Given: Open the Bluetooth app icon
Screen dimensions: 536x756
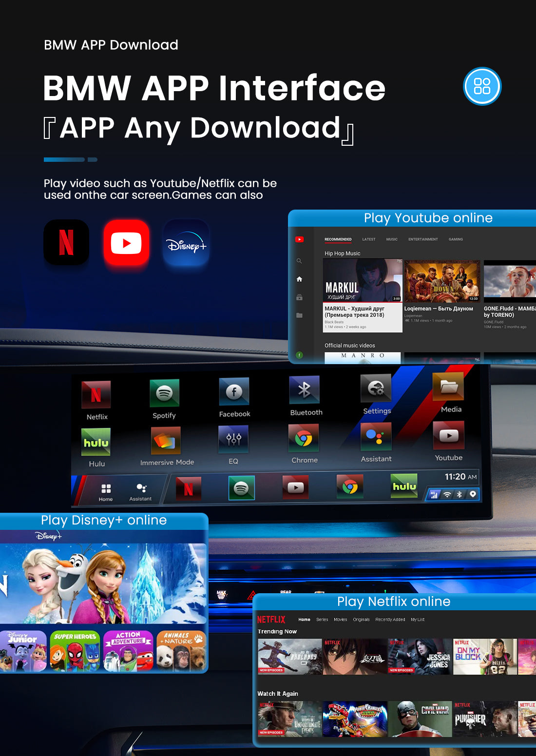Looking at the screenshot, I should tap(305, 390).
